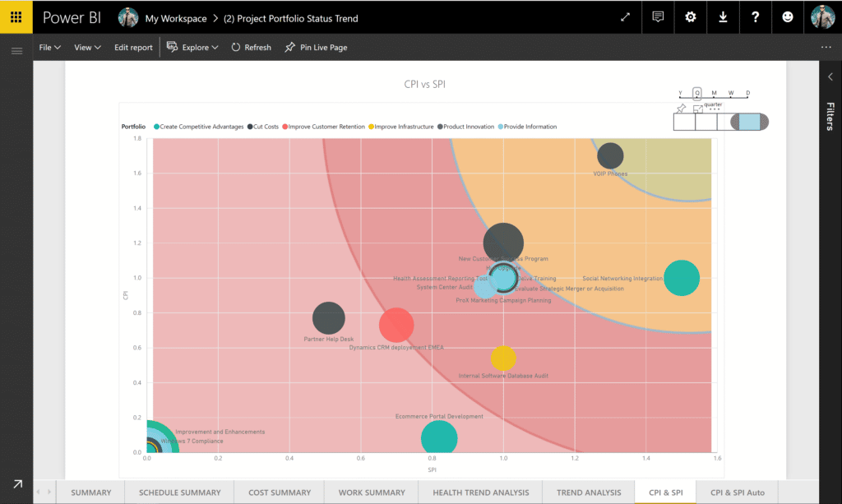
Task: Click the breadcrumb chevron after My Workspace
Action: tap(215, 18)
